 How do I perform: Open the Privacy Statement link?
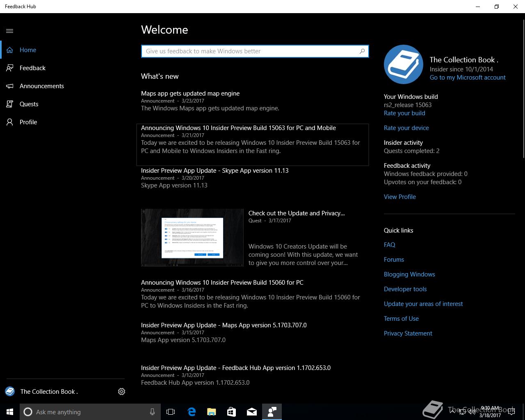408,333
